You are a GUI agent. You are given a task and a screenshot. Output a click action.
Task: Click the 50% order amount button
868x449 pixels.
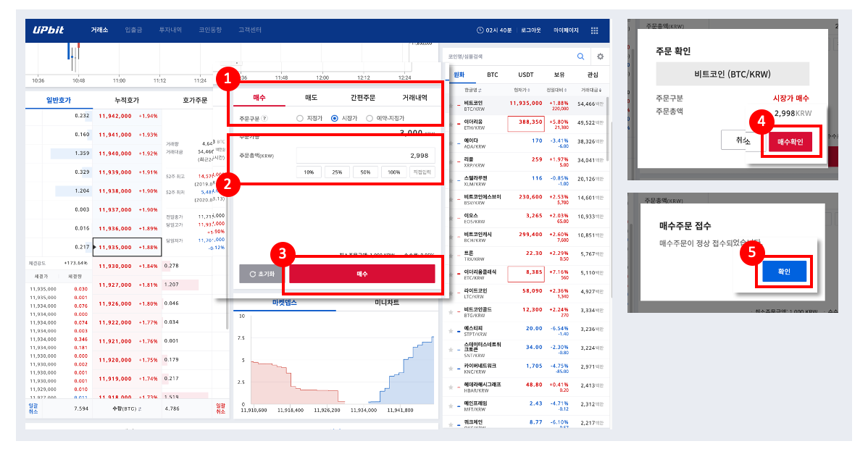(365, 172)
